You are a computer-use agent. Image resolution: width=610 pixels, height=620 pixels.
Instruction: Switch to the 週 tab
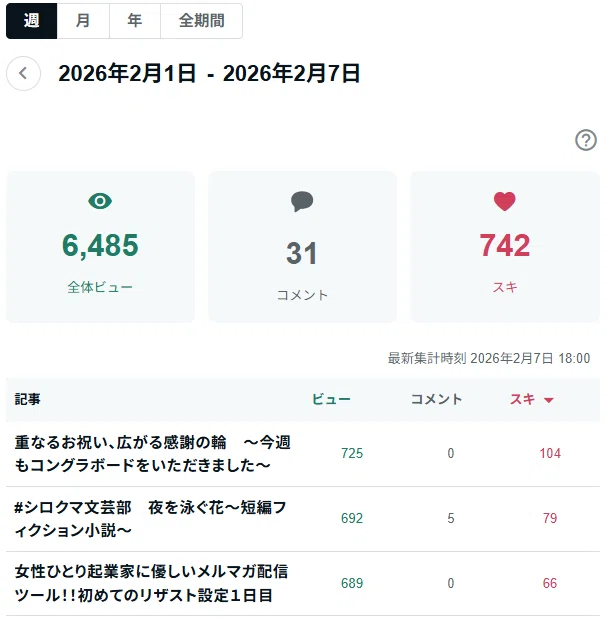pos(32,21)
